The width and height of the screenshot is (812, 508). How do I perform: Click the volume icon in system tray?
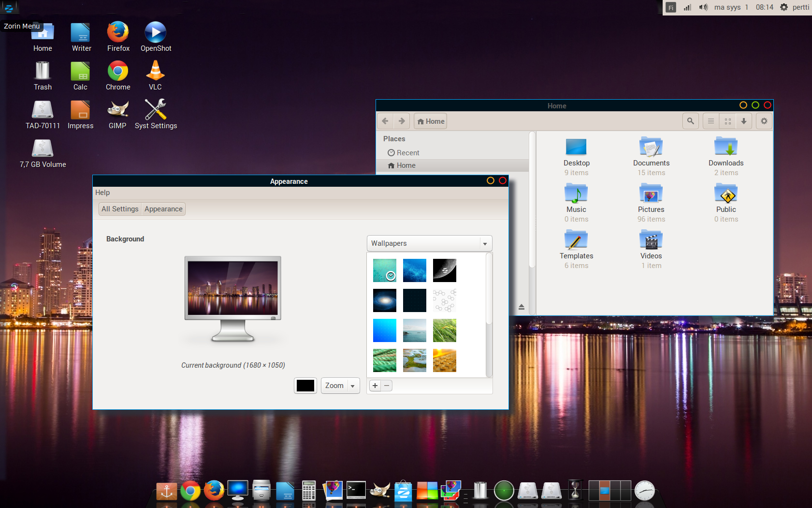click(703, 7)
